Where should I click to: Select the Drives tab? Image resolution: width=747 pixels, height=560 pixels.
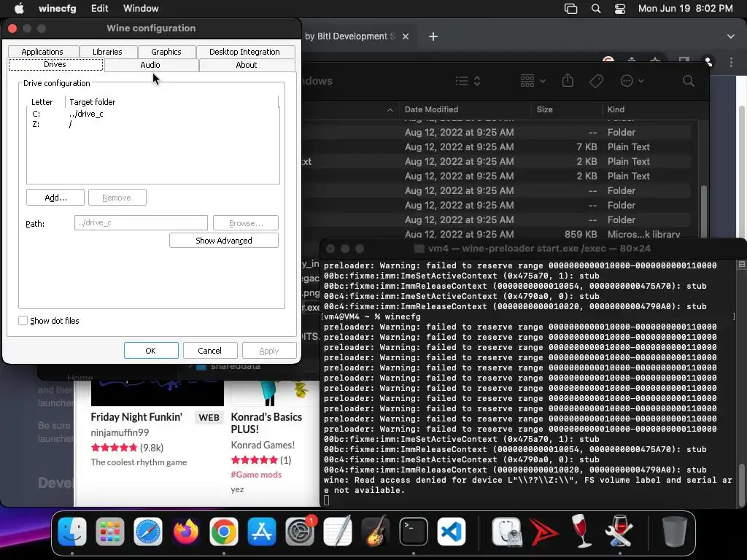click(55, 64)
